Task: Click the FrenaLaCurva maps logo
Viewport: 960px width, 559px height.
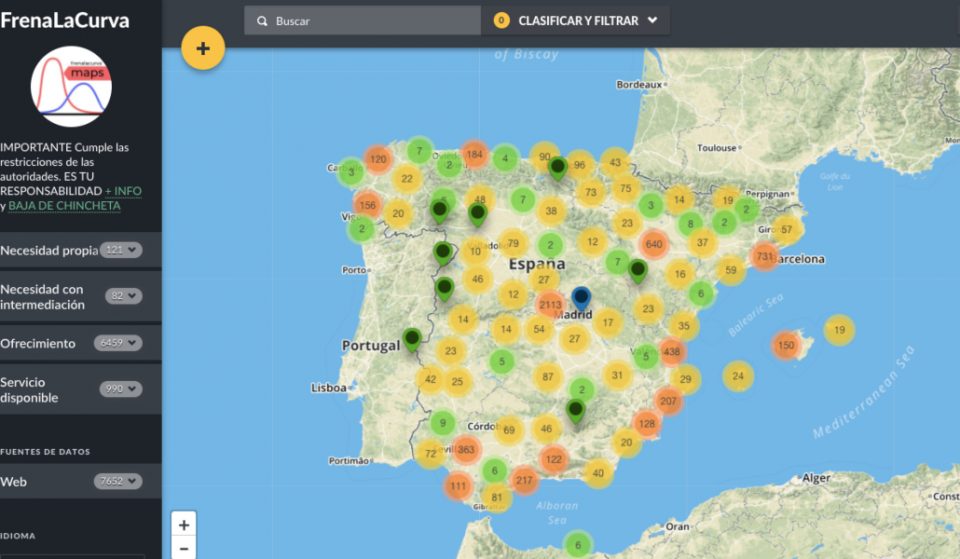Action: pos(71,86)
